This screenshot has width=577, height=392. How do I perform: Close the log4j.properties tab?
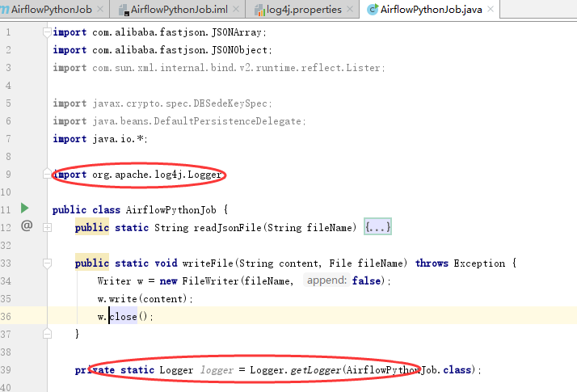point(351,9)
